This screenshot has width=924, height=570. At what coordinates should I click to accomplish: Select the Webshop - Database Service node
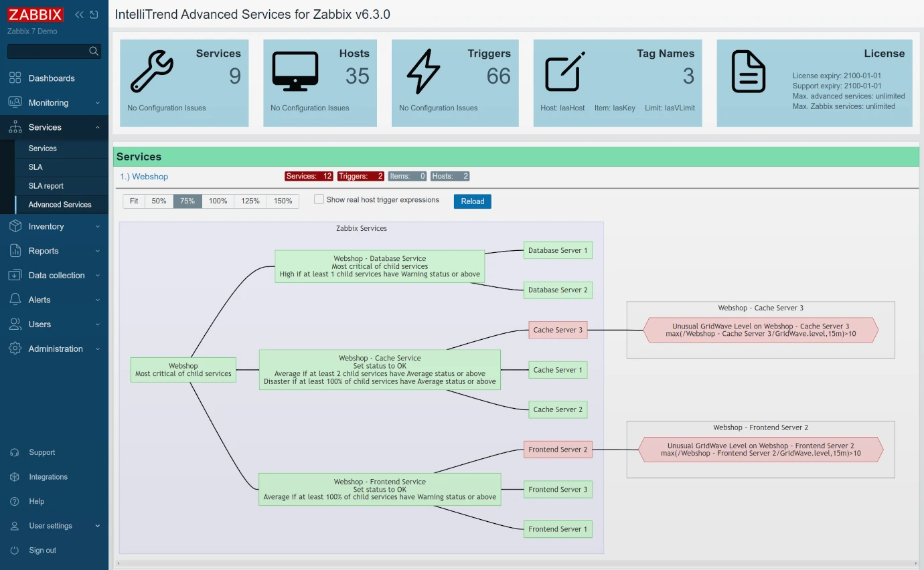pos(380,266)
